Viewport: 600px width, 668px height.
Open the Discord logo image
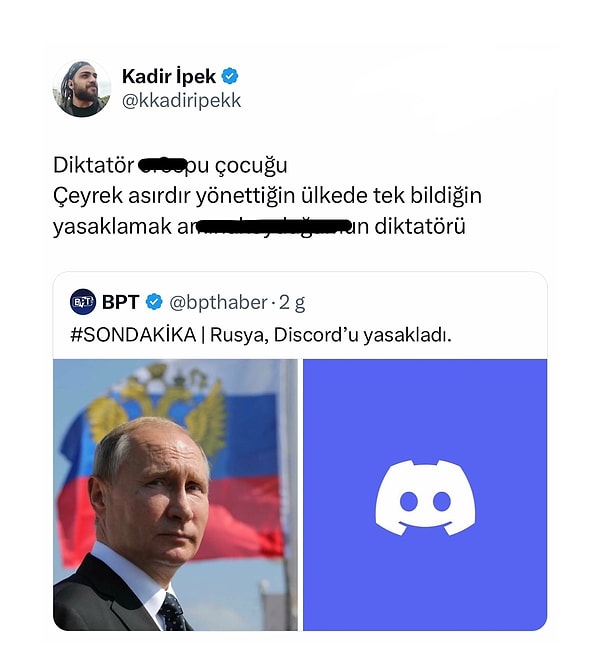coord(425,495)
